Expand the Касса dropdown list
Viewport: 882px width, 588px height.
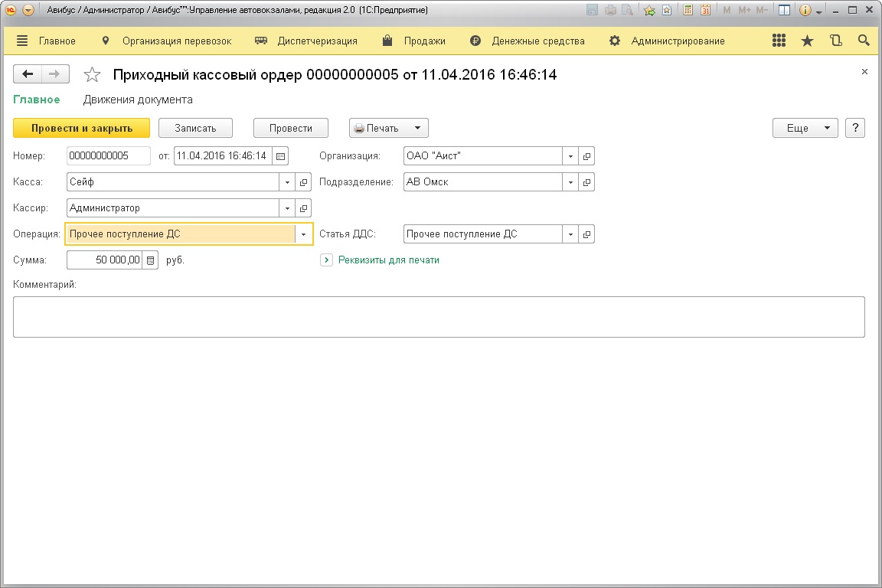pos(288,182)
